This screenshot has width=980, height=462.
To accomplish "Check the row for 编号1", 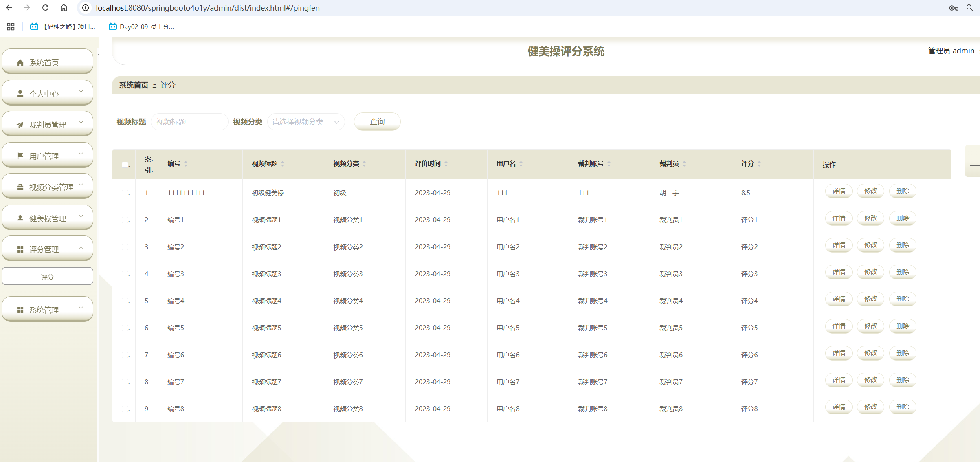I will click(x=125, y=220).
